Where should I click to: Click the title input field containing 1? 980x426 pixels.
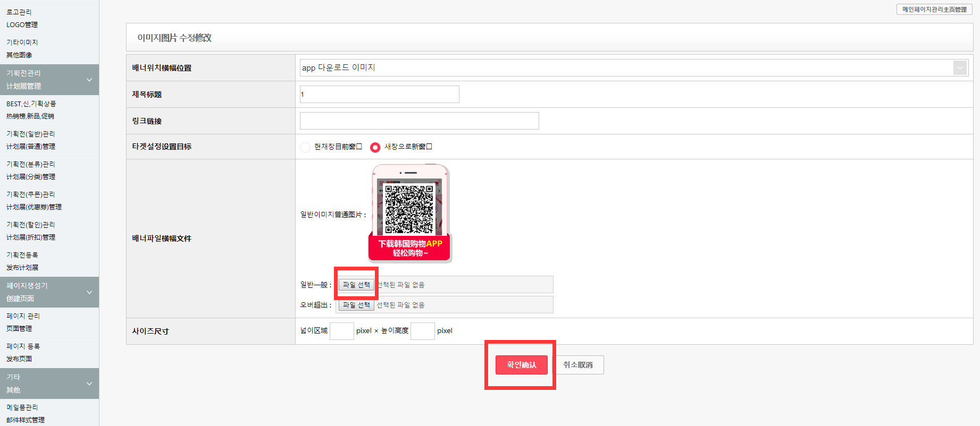pyautogui.click(x=379, y=94)
